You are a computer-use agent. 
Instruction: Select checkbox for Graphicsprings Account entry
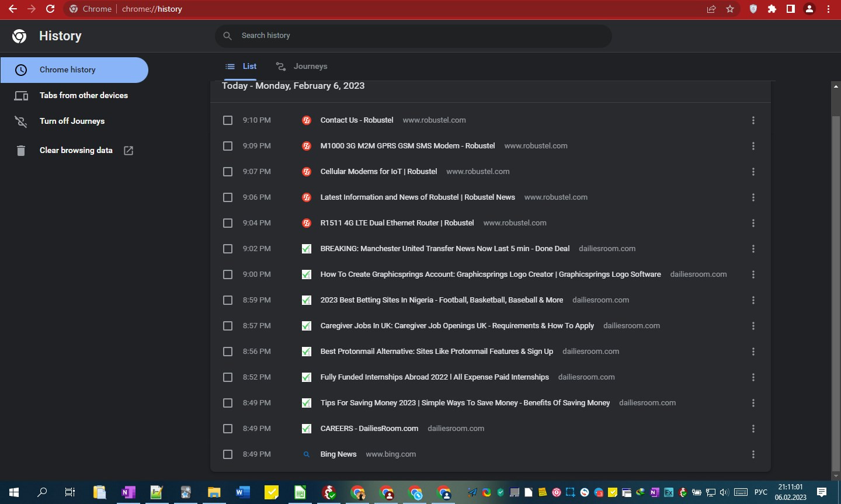[228, 274]
